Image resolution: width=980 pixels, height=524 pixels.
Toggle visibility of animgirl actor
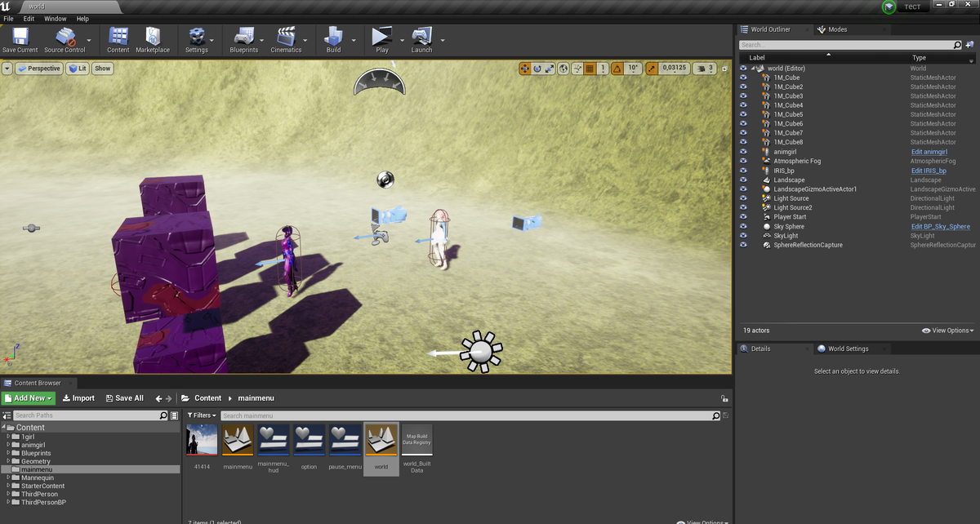click(743, 152)
